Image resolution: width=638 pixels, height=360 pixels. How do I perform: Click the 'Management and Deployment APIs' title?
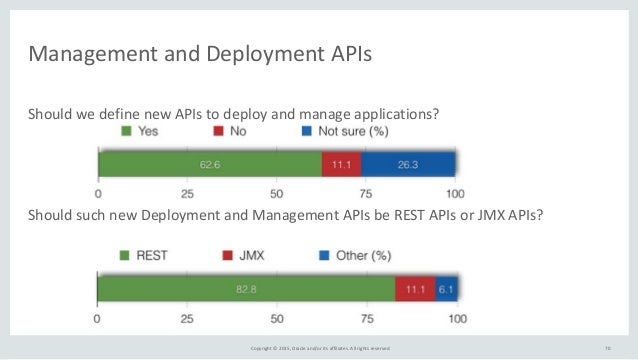click(x=200, y=54)
